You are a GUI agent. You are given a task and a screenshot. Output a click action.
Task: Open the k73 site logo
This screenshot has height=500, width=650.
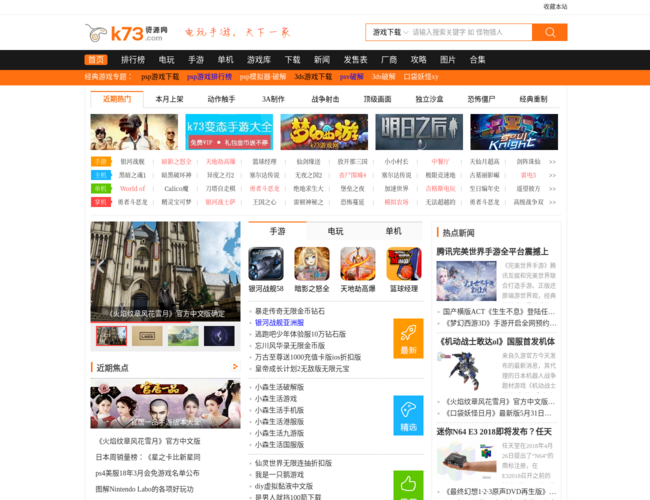point(126,33)
